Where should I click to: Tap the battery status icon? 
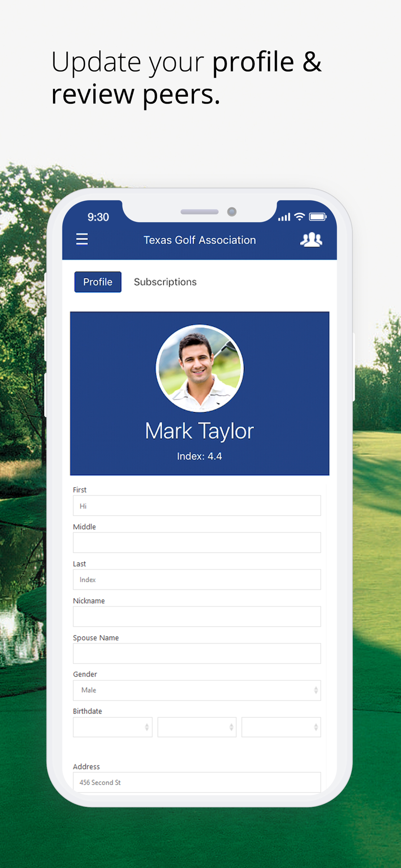[x=318, y=217]
